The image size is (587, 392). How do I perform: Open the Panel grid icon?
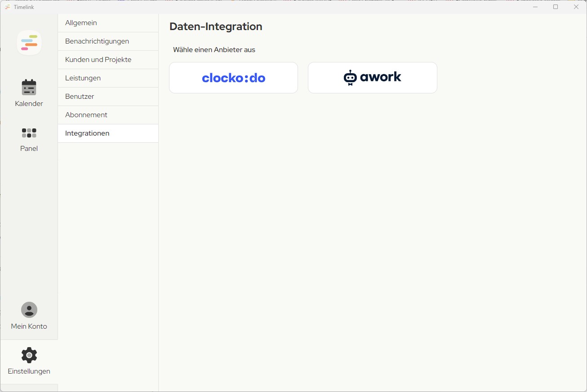point(29,133)
